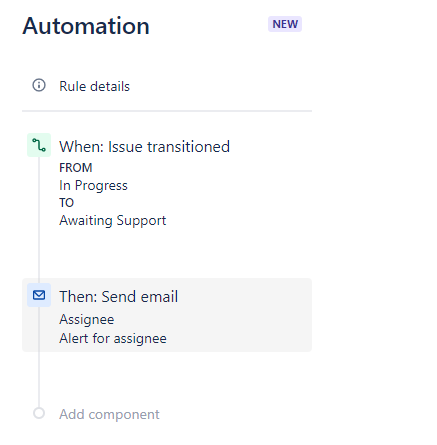The image size is (437, 445).
Task: Click the Awaiting Support destination status
Action: click(x=113, y=221)
